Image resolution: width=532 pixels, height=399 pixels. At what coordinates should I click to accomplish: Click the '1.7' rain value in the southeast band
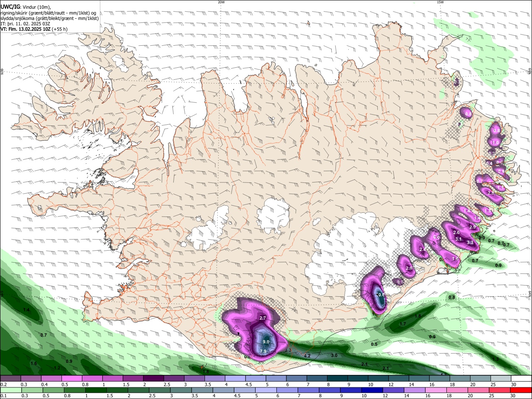[403, 324]
